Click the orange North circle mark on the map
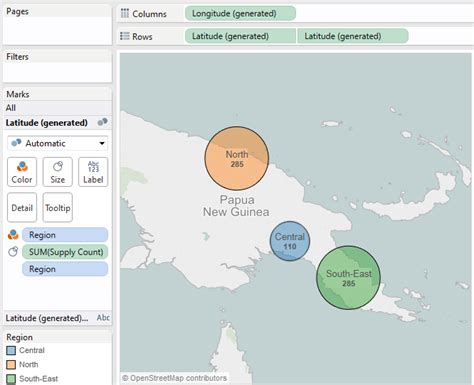This screenshot has width=474, height=385. click(x=237, y=158)
